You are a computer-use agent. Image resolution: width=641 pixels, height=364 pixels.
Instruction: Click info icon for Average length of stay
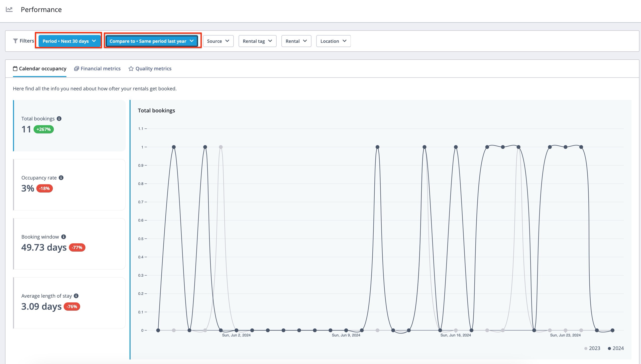pos(76,296)
